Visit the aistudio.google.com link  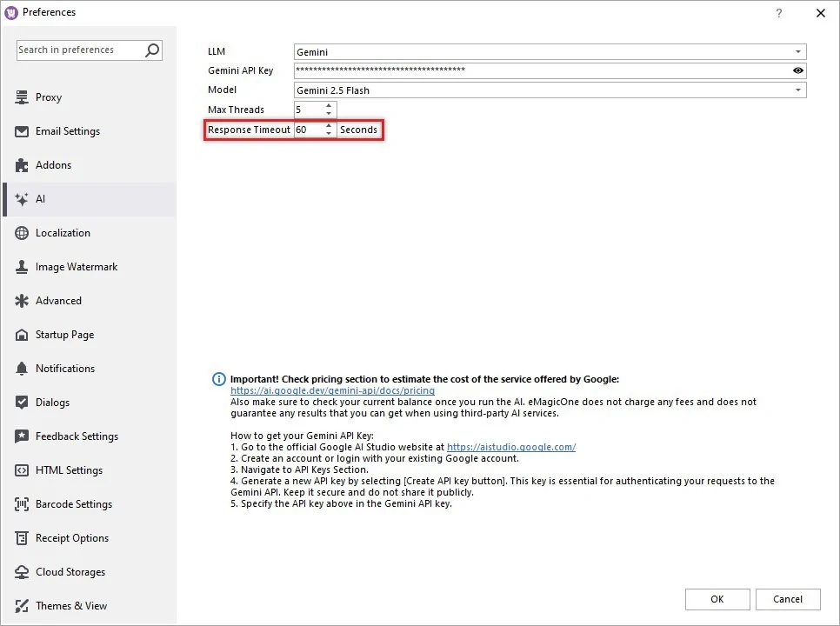(511, 447)
